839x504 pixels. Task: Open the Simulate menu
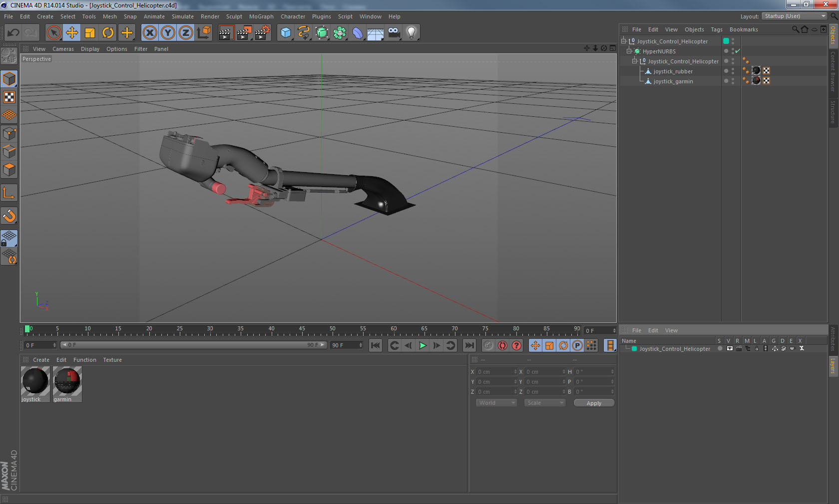[x=183, y=16]
